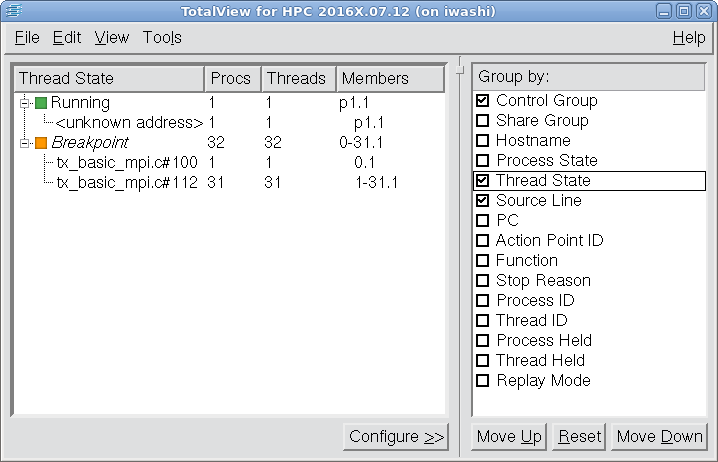
Task: Disable the Source Line checkbox
Action: pos(483,201)
